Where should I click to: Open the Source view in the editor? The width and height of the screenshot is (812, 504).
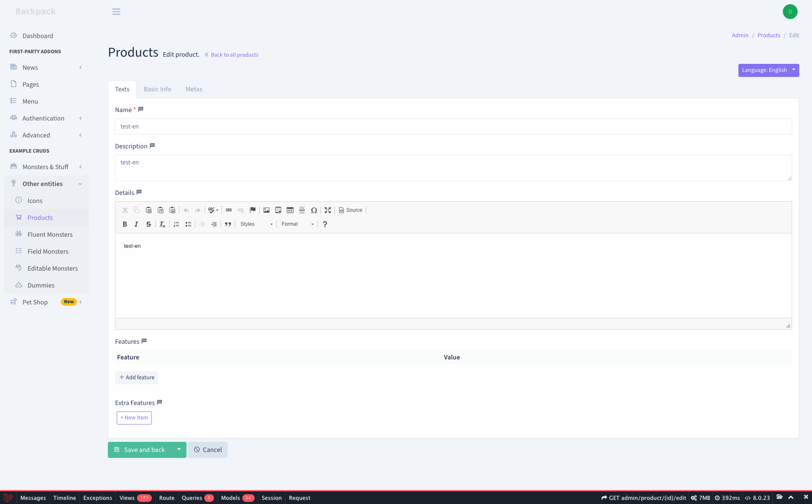[x=350, y=210]
